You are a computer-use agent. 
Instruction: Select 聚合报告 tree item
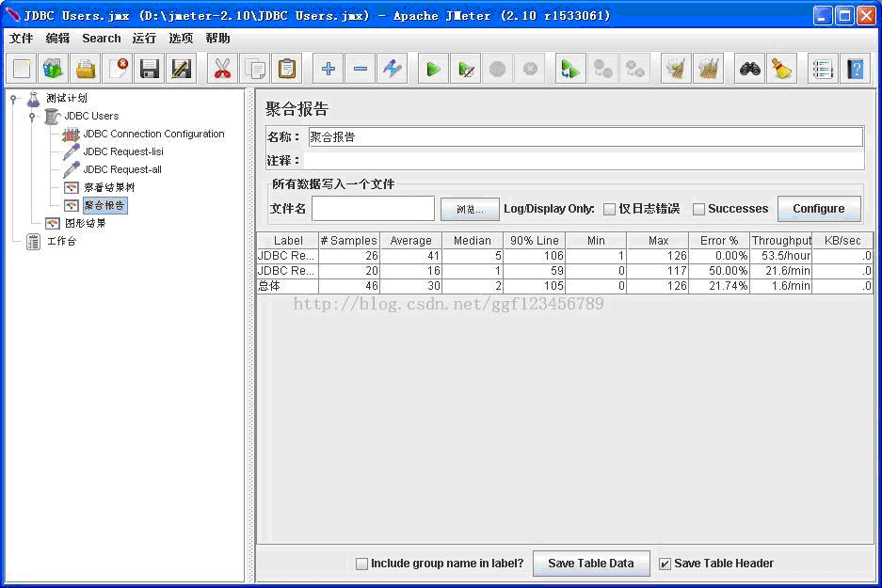[105, 206]
